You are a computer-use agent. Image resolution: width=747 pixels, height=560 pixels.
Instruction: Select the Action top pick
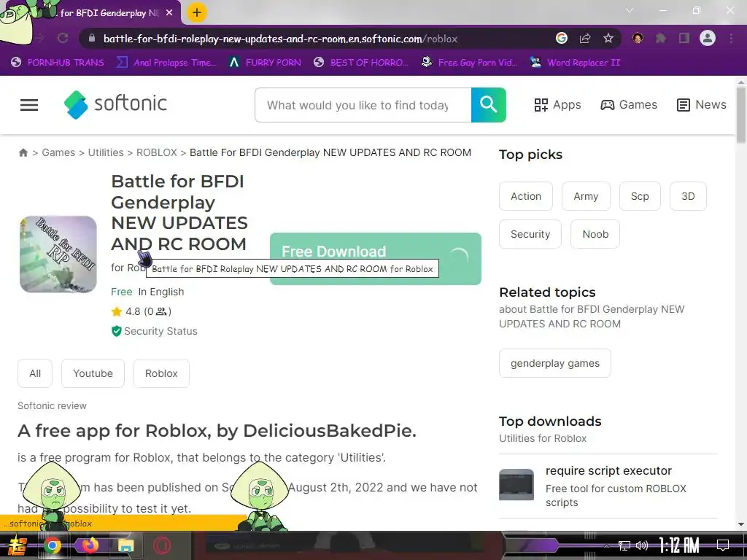coord(526,196)
